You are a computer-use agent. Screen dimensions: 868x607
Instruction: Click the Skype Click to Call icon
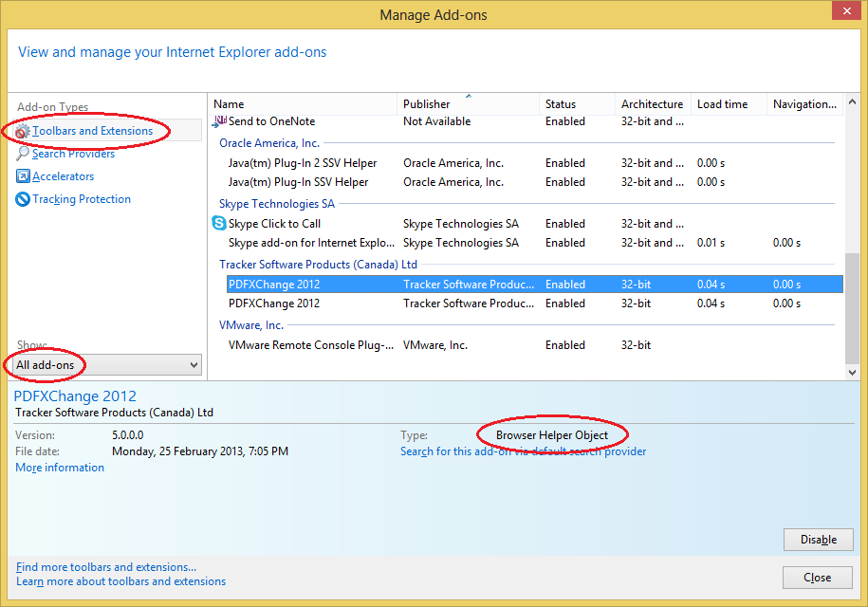coord(219,223)
